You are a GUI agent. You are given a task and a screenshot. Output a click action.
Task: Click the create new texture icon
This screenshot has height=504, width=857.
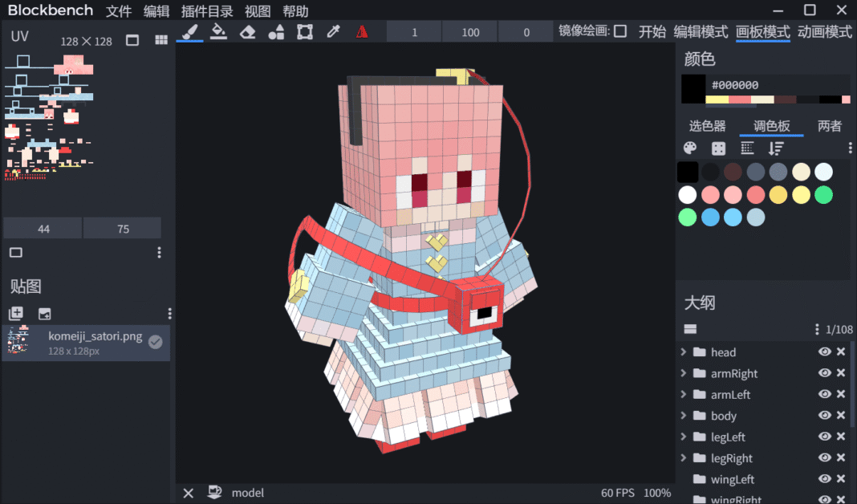point(16,313)
